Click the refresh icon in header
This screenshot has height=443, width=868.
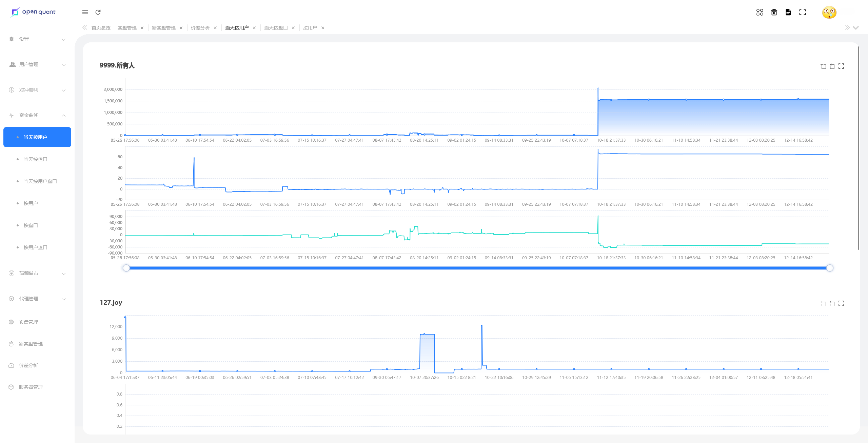(x=98, y=12)
